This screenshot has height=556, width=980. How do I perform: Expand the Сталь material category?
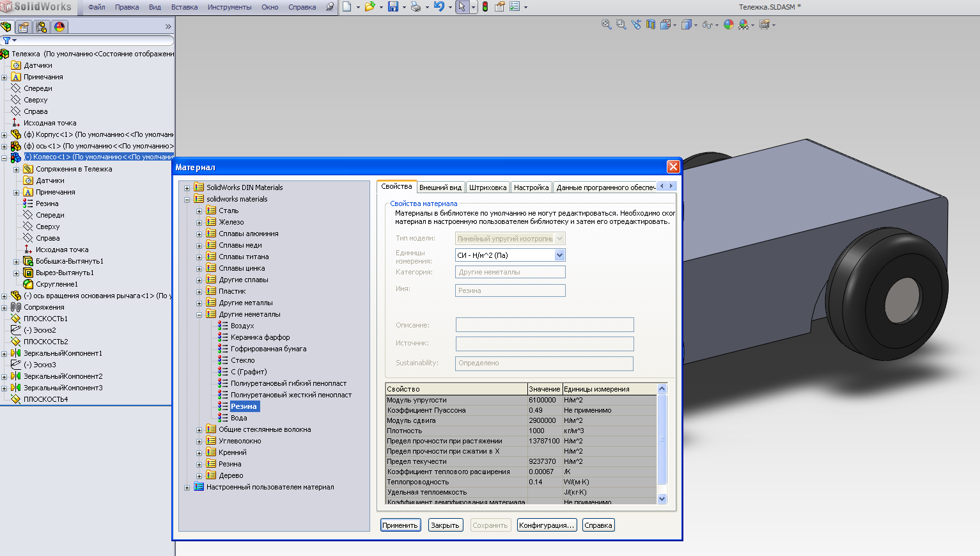[199, 211]
